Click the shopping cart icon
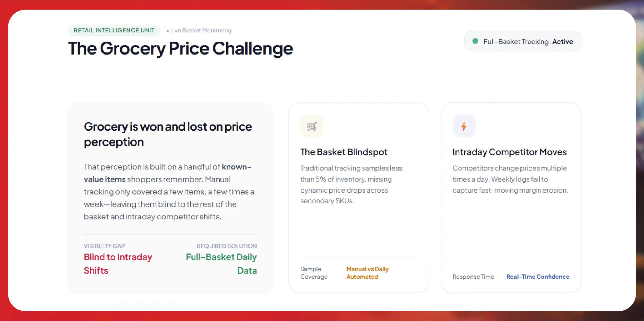 click(x=312, y=126)
